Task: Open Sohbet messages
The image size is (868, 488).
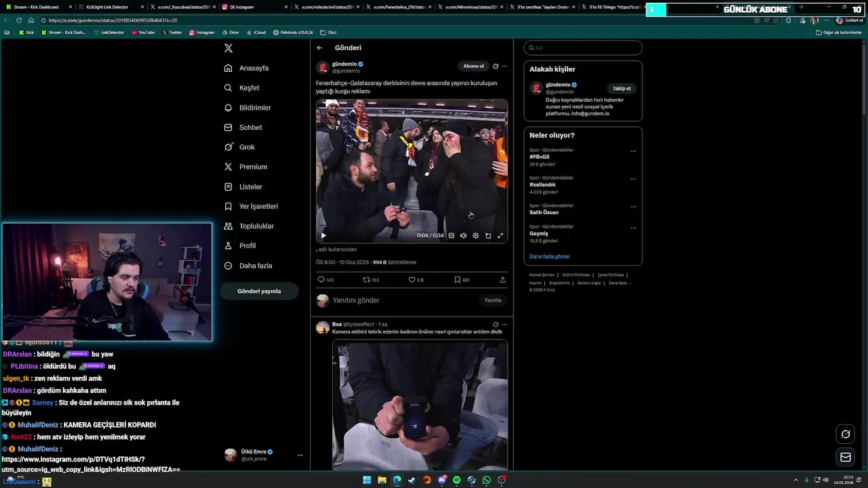Action: (243, 127)
